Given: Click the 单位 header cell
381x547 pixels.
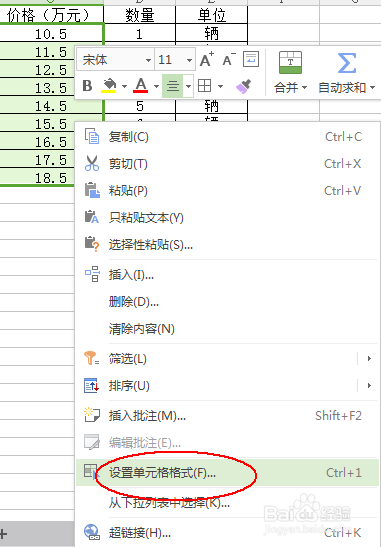Looking at the screenshot, I should (x=211, y=15).
